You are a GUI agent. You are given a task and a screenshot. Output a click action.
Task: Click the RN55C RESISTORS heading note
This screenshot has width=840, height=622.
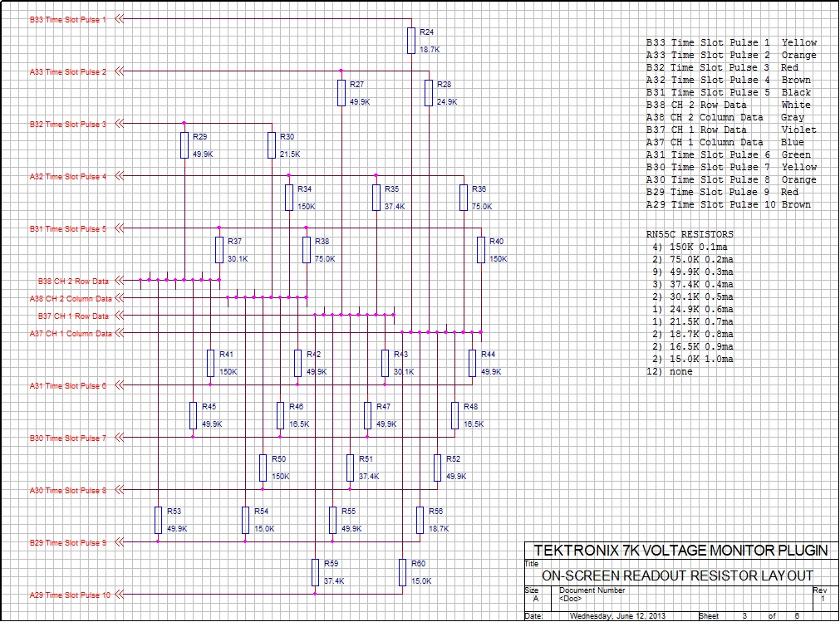pyautogui.click(x=690, y=234)
